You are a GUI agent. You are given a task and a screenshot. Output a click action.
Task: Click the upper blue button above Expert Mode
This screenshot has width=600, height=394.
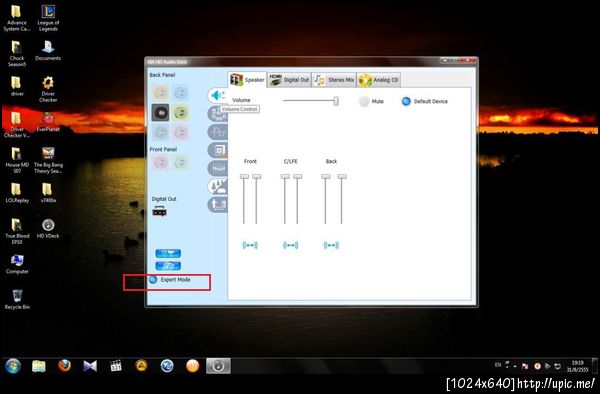168,253
